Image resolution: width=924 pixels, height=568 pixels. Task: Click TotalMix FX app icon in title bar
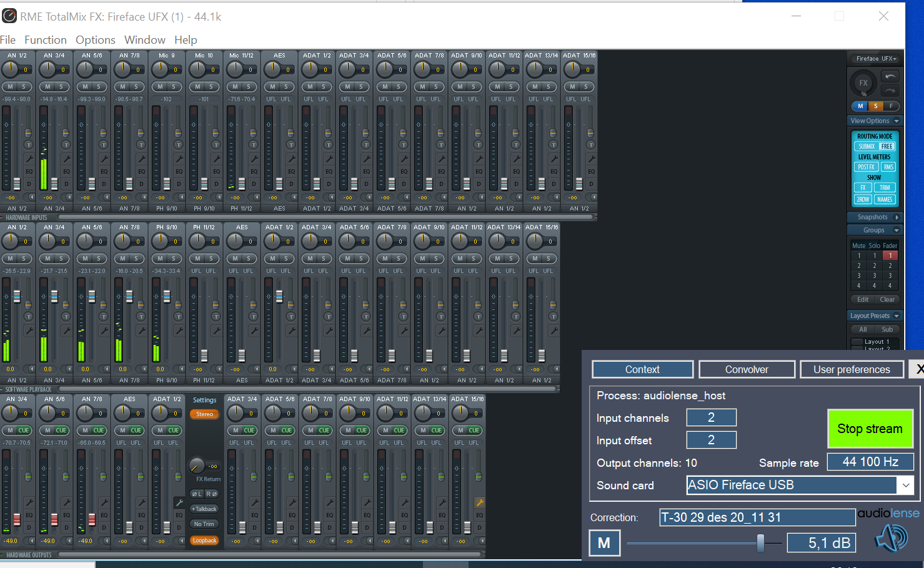point(9,16)
